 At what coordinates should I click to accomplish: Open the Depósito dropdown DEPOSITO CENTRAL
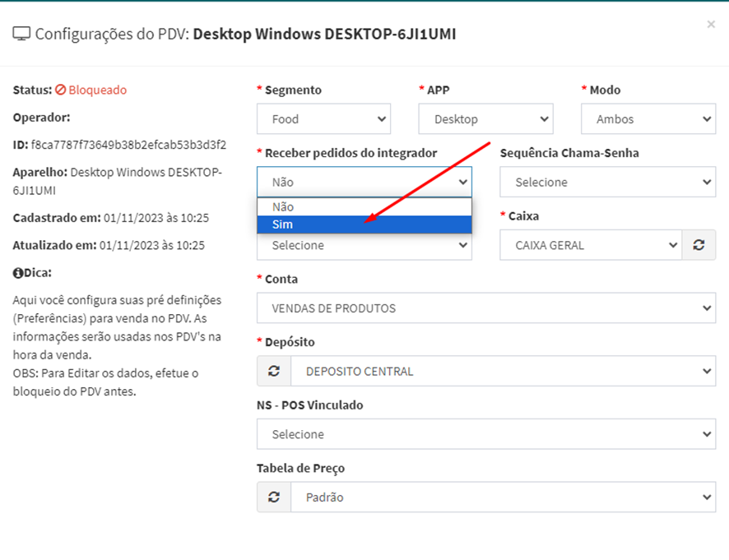(502, 371)
